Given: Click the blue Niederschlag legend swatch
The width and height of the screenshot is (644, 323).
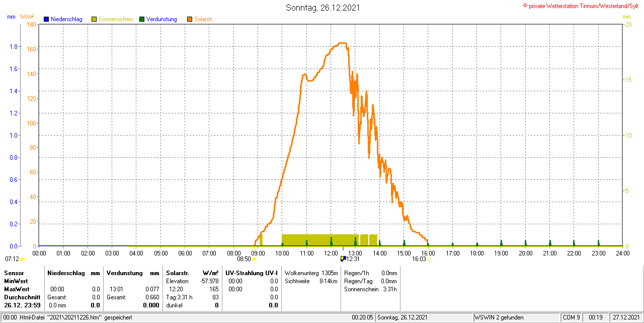Looking at the screenshot, I should (46, 19).
